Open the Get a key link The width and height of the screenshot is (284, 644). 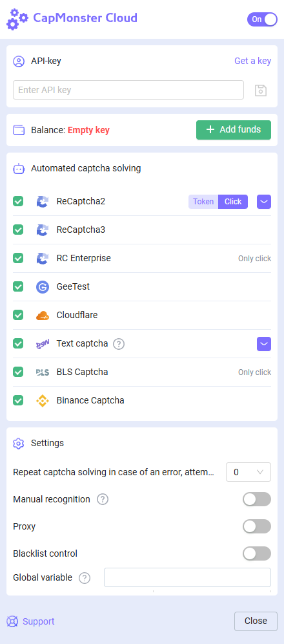(x=252, y=61)
